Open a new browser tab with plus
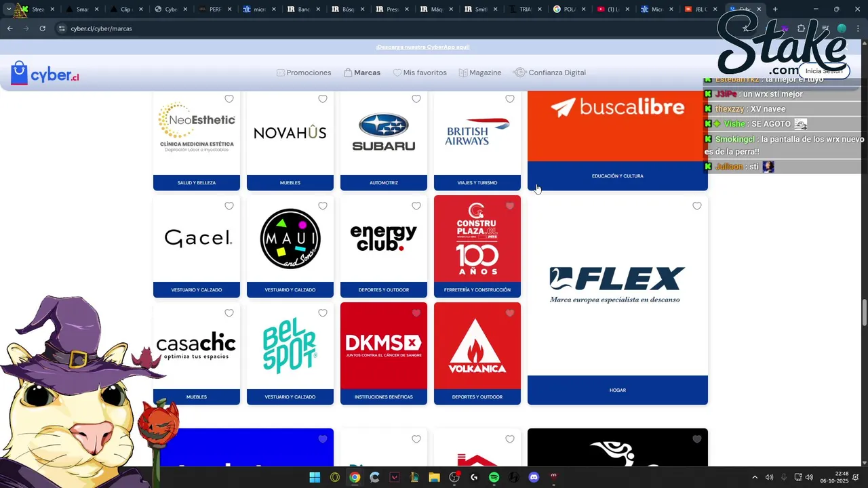This screenshot has width=868, height=488. pos(775,9)
